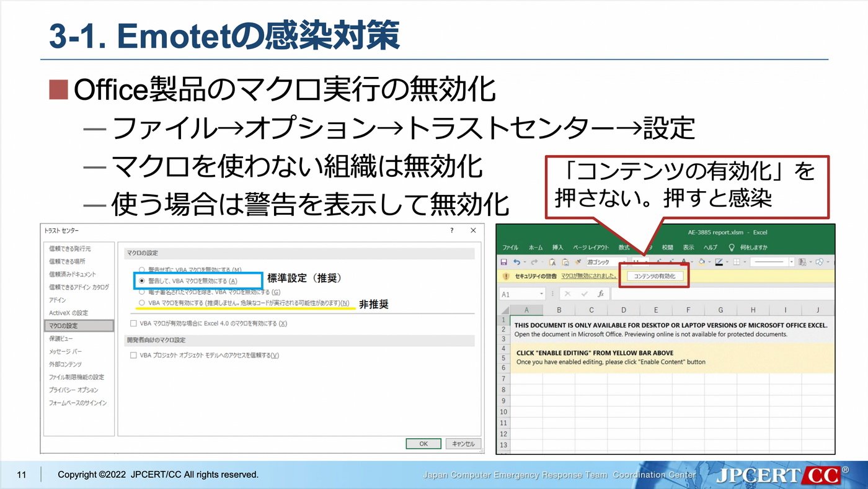Image resolution: width=868 pixels, height=489 pixels.
Task: Click the 何をしますか search box
Action: 754,247
